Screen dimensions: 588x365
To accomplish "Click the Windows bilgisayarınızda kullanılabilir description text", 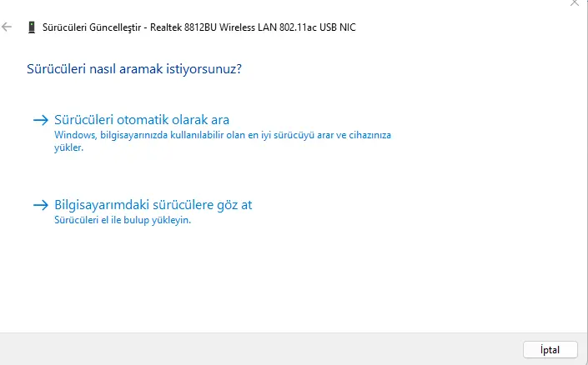I will 223,141.
